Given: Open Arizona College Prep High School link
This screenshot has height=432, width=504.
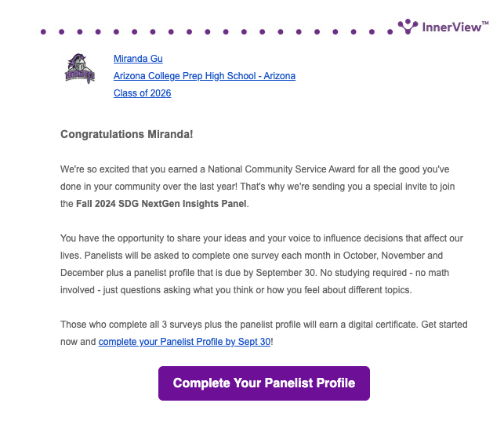Looking at the screenshot, I should click(x=204, y=76).
